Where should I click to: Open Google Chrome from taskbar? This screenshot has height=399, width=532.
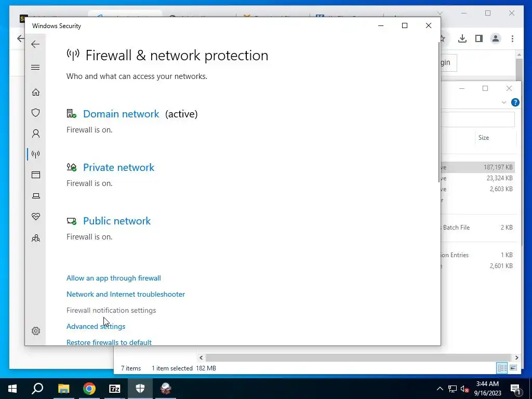pyautogui.click(x=89, y=389)
